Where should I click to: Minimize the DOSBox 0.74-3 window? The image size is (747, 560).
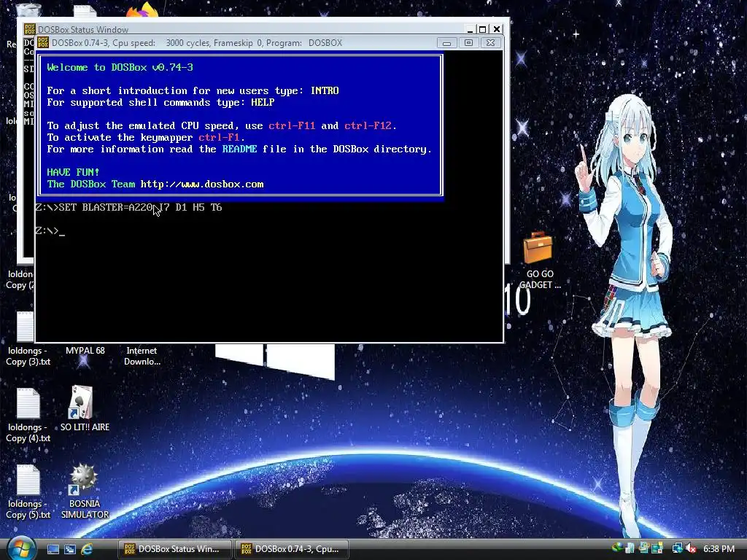click(x=446, y=43)
